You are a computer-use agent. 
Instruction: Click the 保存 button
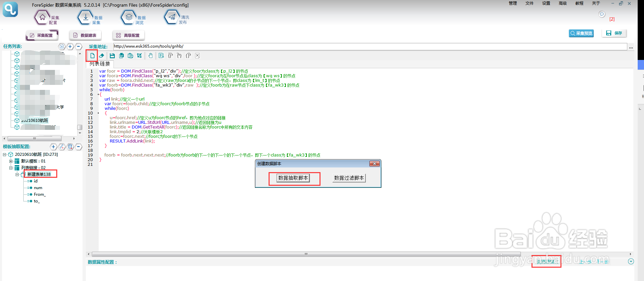pos(614,33)
